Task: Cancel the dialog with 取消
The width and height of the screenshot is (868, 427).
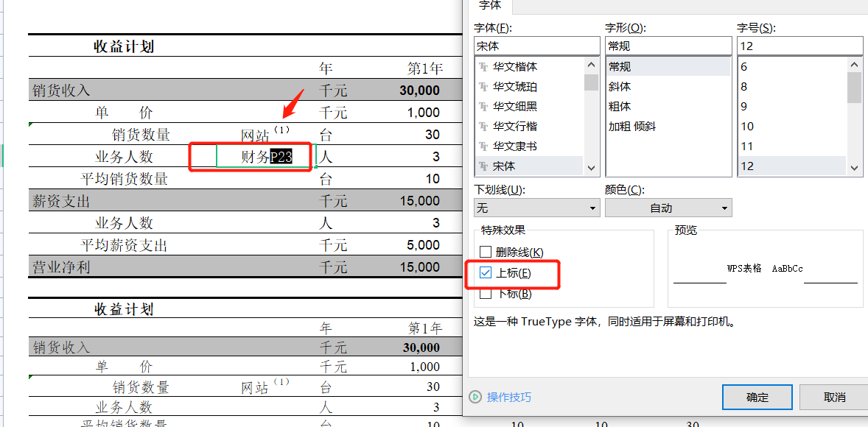Action: [834, 397]
